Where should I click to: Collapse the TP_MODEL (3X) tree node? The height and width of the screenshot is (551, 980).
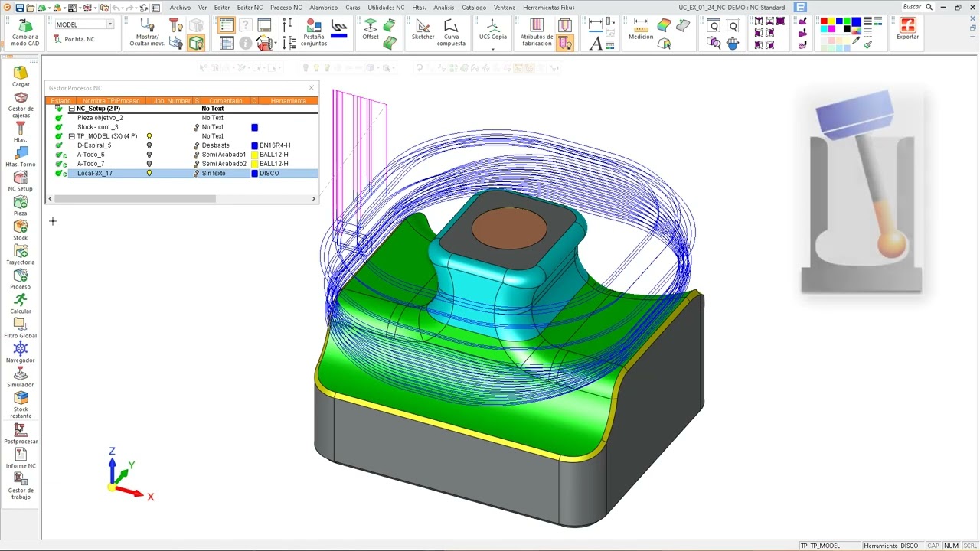71,136
